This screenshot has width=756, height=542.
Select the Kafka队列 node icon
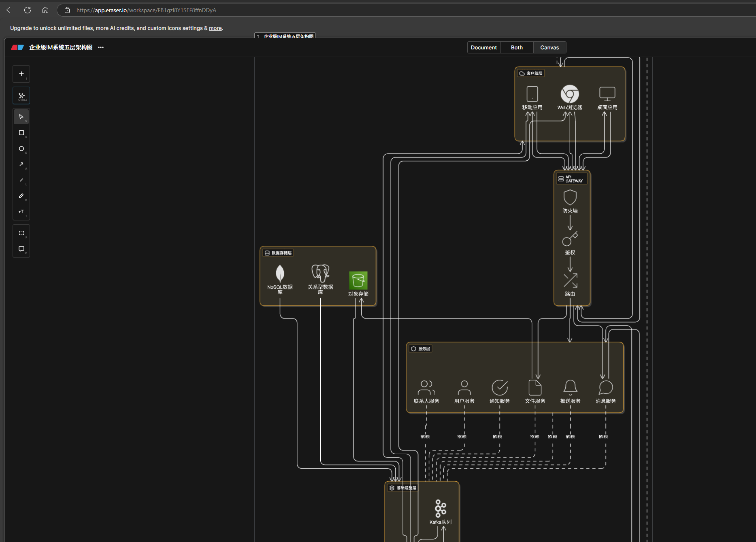(x=441, y=509)
